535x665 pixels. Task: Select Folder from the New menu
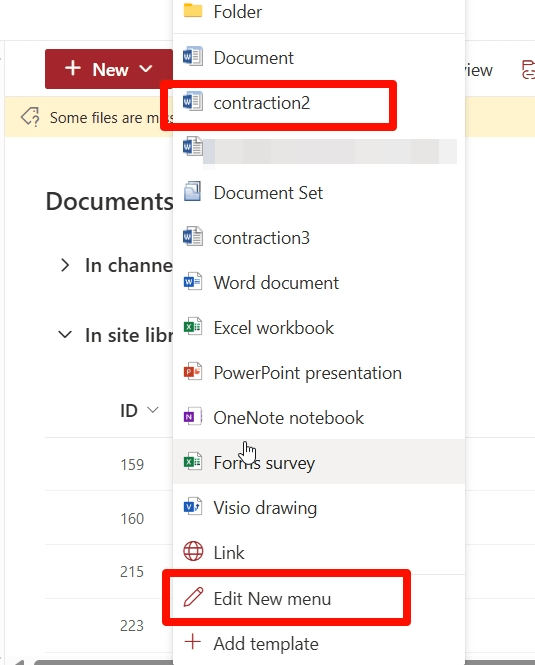pos(319,12)
